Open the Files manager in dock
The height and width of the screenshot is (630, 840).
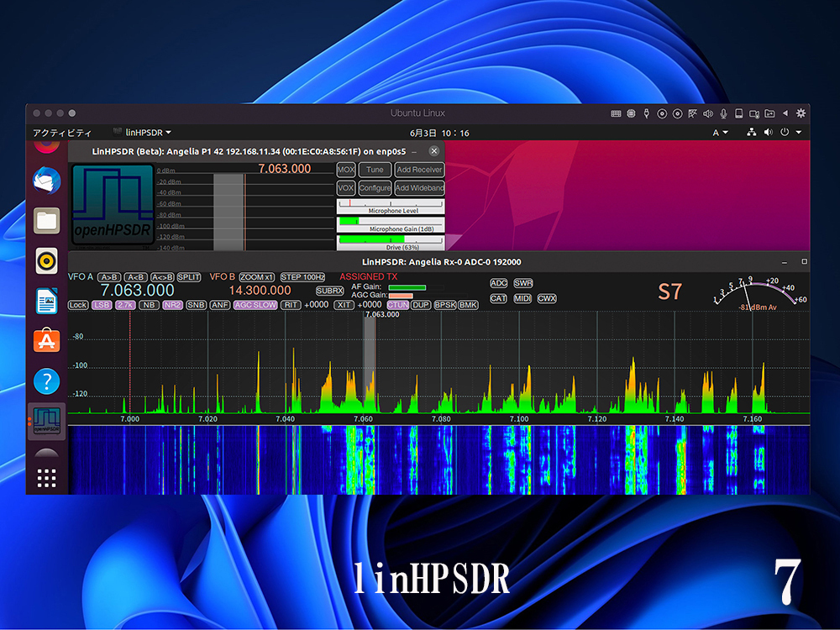[47, 221]
